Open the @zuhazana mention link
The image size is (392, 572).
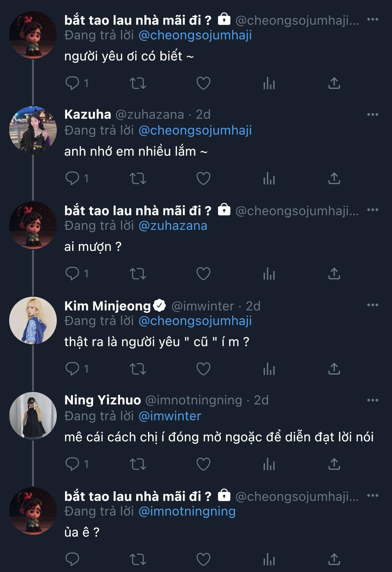pos(173,226)
